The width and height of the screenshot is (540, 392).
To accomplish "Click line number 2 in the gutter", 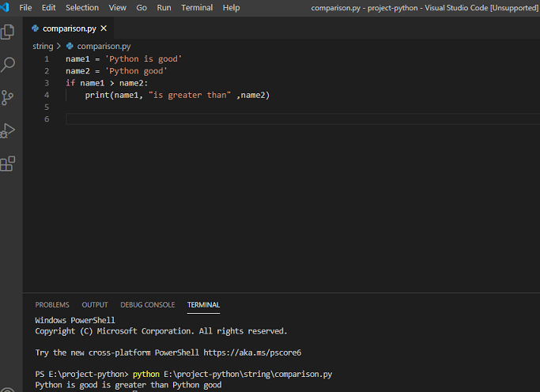I will click(47, 71).
